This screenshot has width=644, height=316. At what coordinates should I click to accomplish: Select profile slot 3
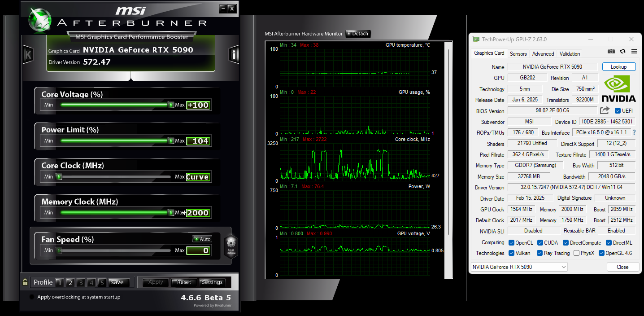81,283
